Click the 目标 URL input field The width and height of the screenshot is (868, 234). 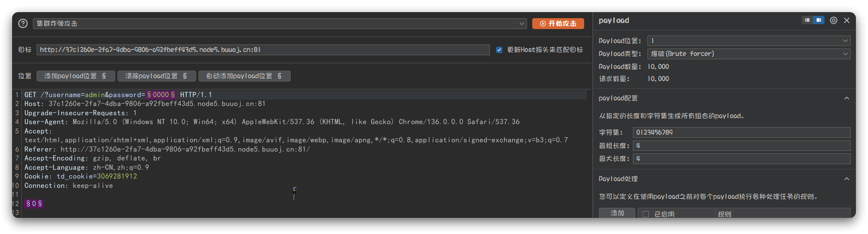coord(263,50)
